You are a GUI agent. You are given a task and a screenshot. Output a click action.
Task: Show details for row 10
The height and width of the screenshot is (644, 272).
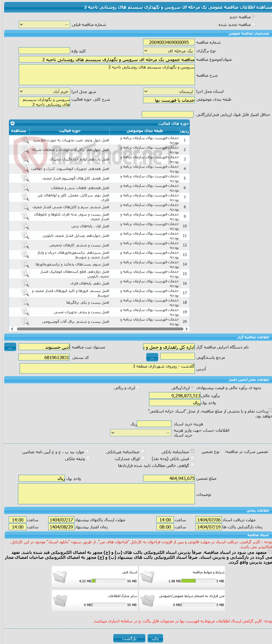(25, 226)
